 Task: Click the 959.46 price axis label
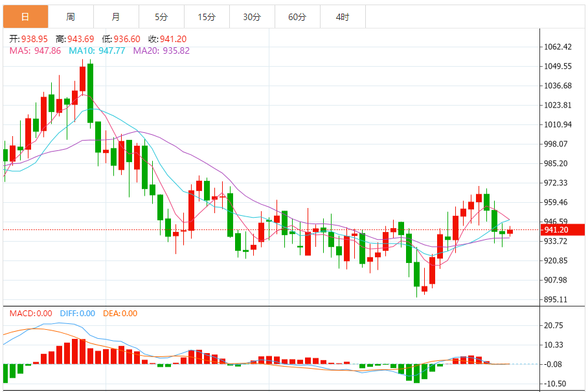[x=556, y=203]
